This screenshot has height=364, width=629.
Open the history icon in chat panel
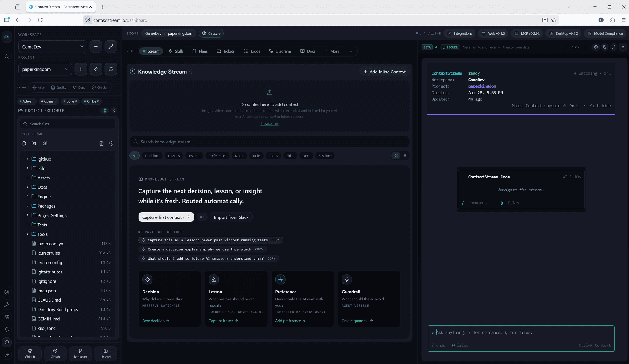(x=605, y=47)
